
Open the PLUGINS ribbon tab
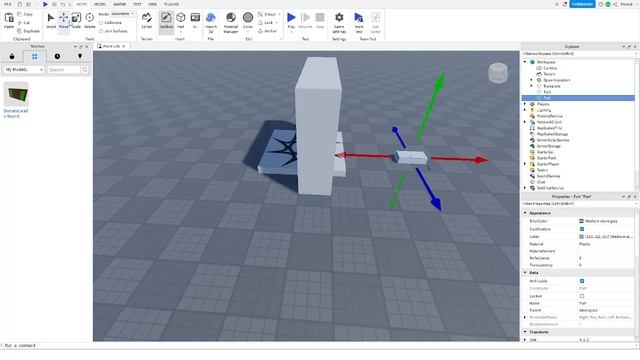tap(171, 4)
